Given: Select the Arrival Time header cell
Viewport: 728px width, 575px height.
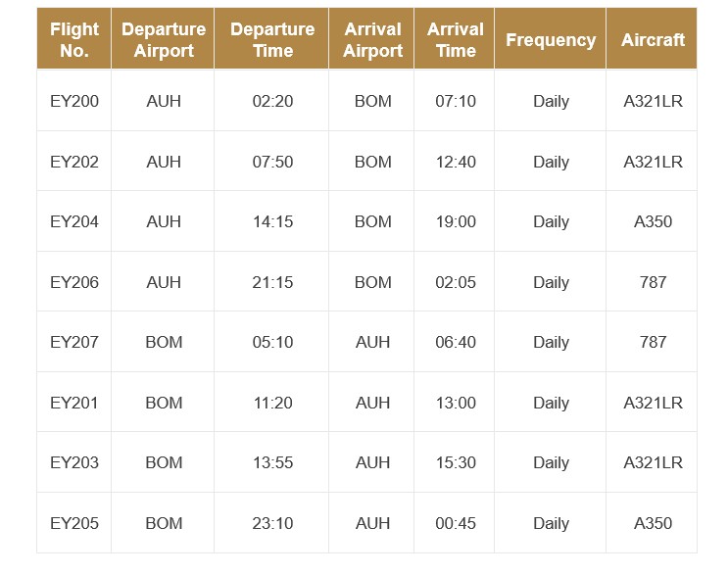Looking at the screenshot, I should click(x=456, y=40).
